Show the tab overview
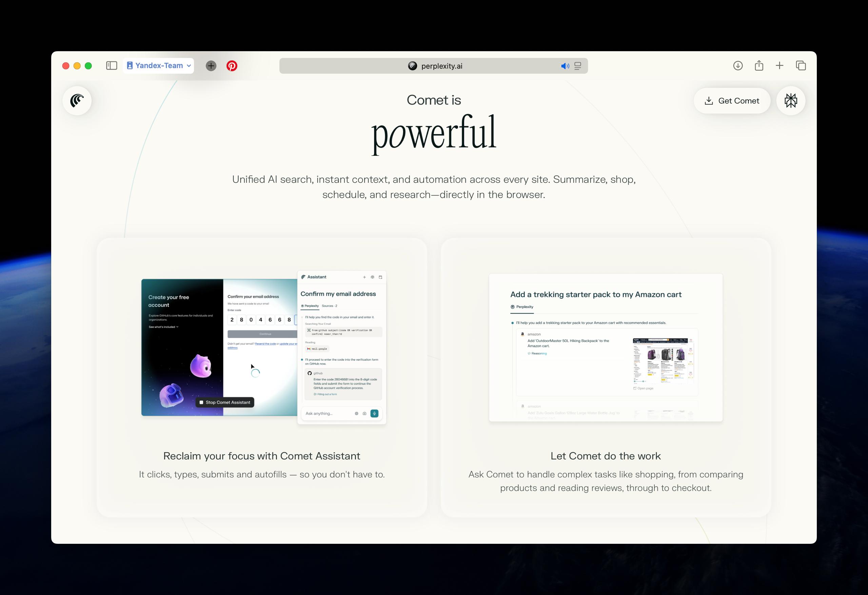This screenshot has height=595, width=868. click(801, 66)
